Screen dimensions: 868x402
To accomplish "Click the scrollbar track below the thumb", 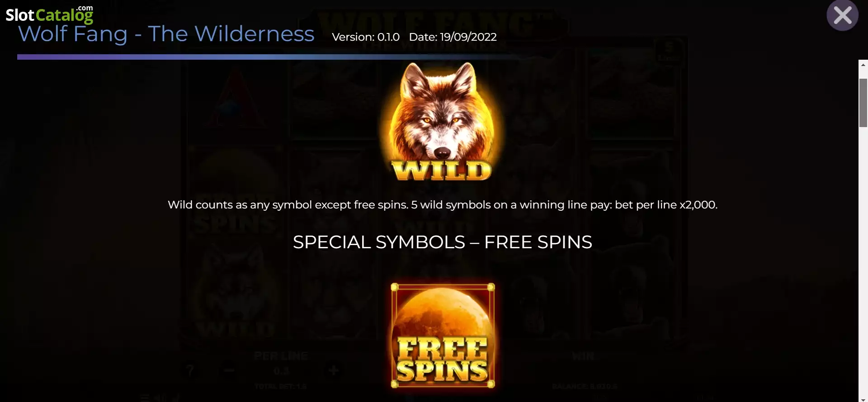I will (863, 262).
